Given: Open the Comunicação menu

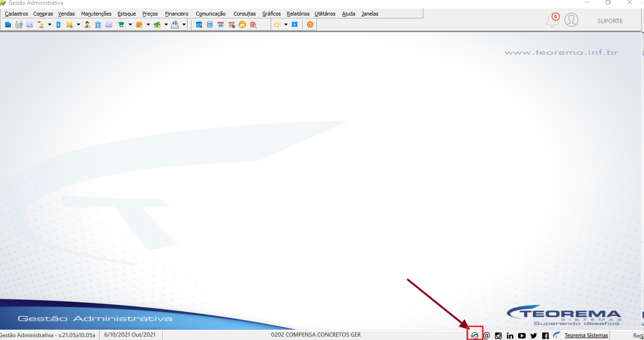Looking at the screenshot, I should click(x=211, y=14).
